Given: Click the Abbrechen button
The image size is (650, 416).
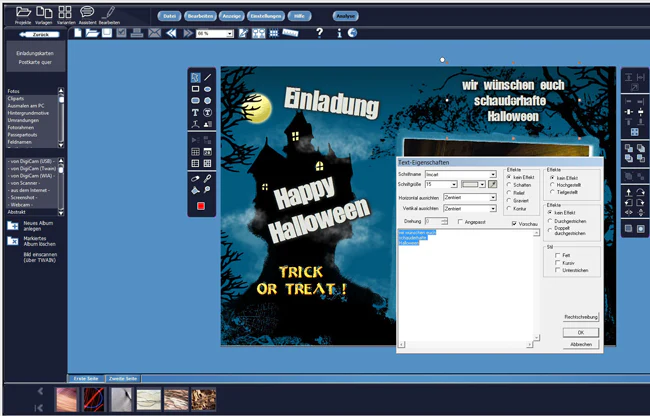Looking at the screenshot, I should [x=581, y=344].
